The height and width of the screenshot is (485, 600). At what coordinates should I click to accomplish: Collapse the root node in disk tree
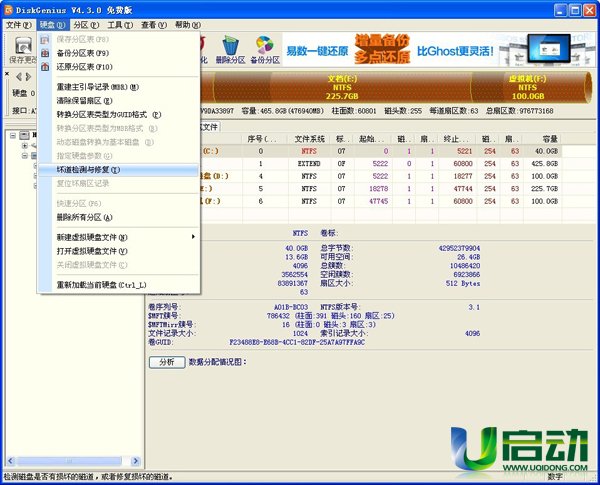[13, 135]
